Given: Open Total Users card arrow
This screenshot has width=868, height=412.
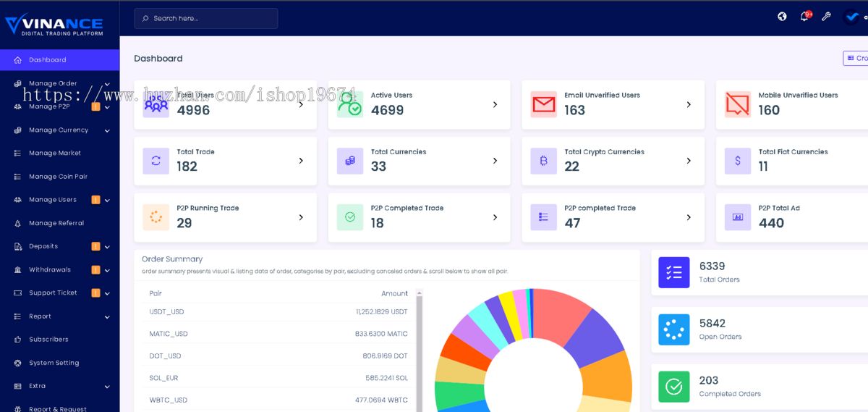Looking at the screenshot, I should point(301,104).
